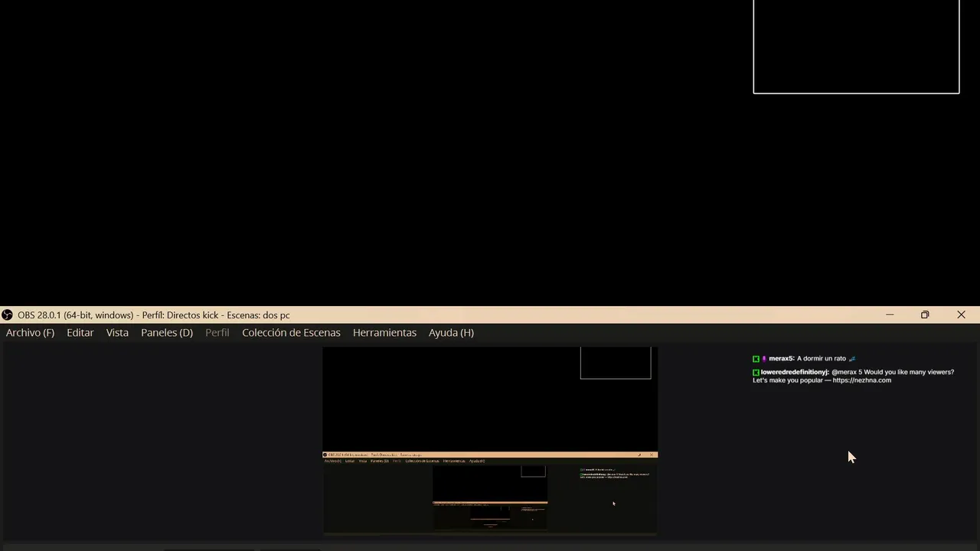Click the loweredredefinitionyj chat username
This screenshot has height=551, width=980.
[795, 372]
